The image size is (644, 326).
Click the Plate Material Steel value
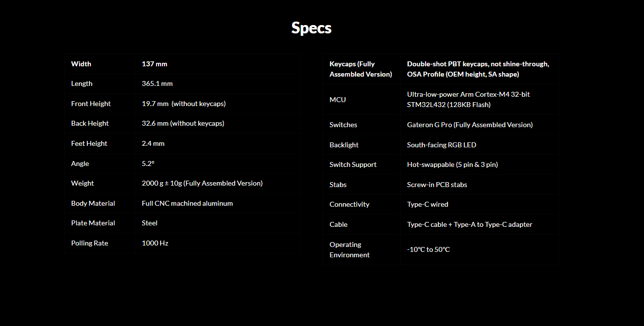click(x=150, y=223)
